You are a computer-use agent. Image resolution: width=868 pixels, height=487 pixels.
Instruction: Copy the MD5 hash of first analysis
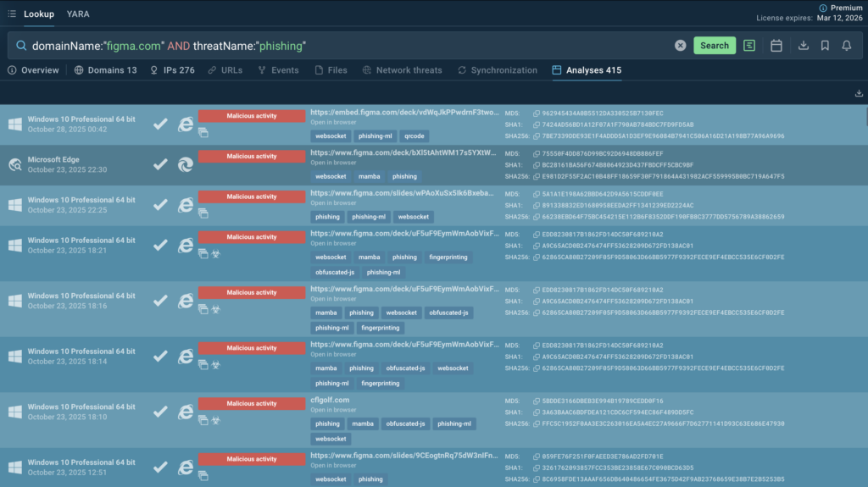(x=536, y=113)
